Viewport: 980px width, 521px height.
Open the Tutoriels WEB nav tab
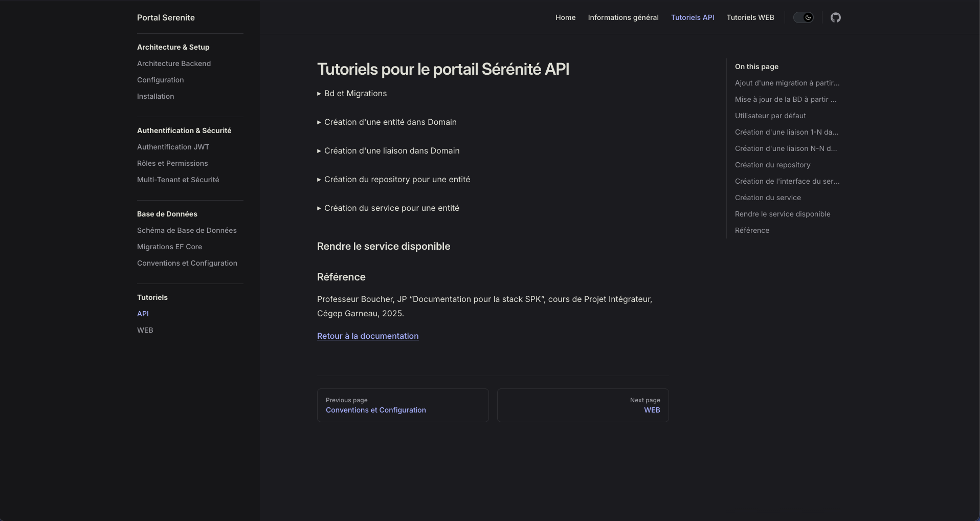[x=750, y=17]
